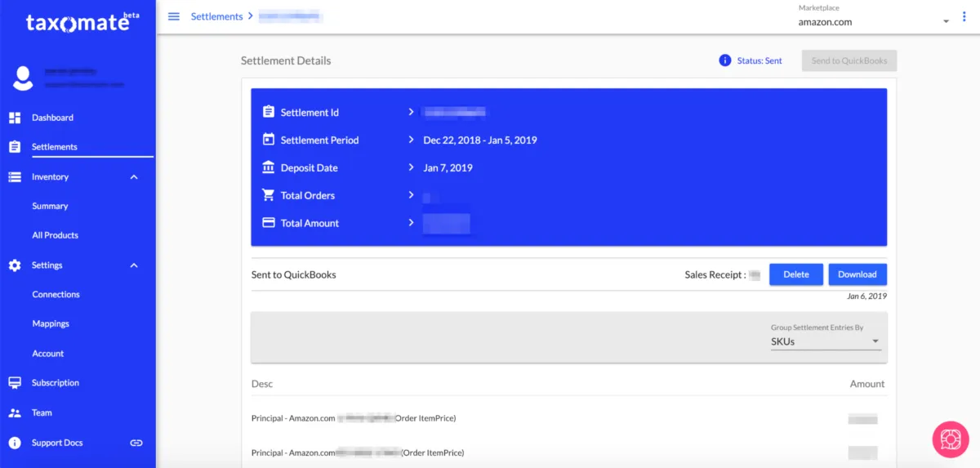
Task: Click the Inventory list icon
Action: coord(15,176)
